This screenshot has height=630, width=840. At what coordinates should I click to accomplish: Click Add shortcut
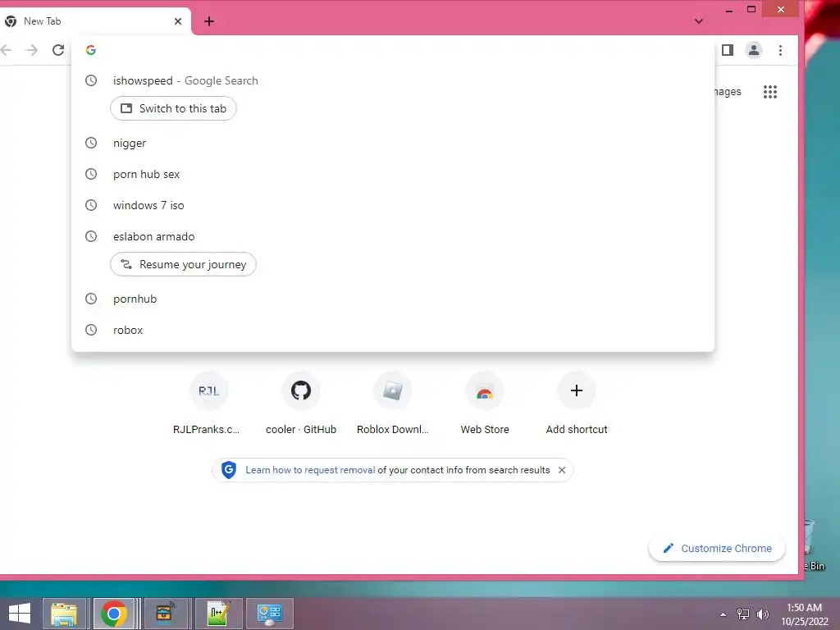click(x=577, y=404)
